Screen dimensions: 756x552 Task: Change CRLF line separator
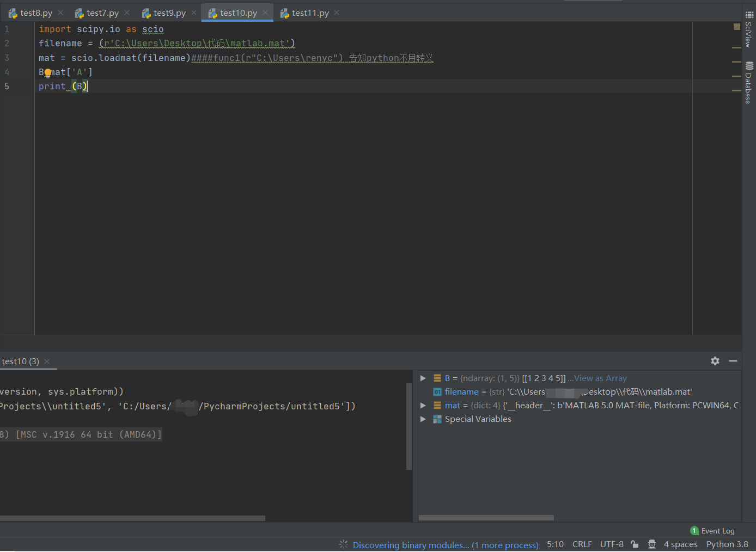point(582,544)
